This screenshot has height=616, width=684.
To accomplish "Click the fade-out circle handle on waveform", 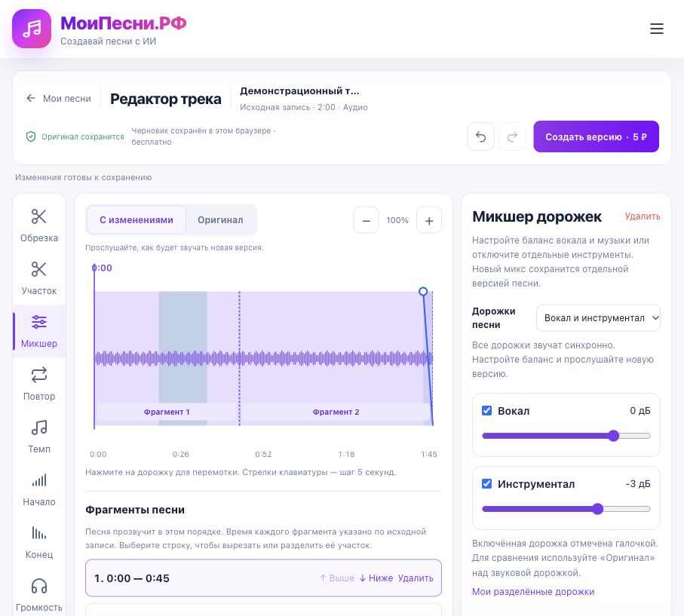I will [x=423, y=292].
